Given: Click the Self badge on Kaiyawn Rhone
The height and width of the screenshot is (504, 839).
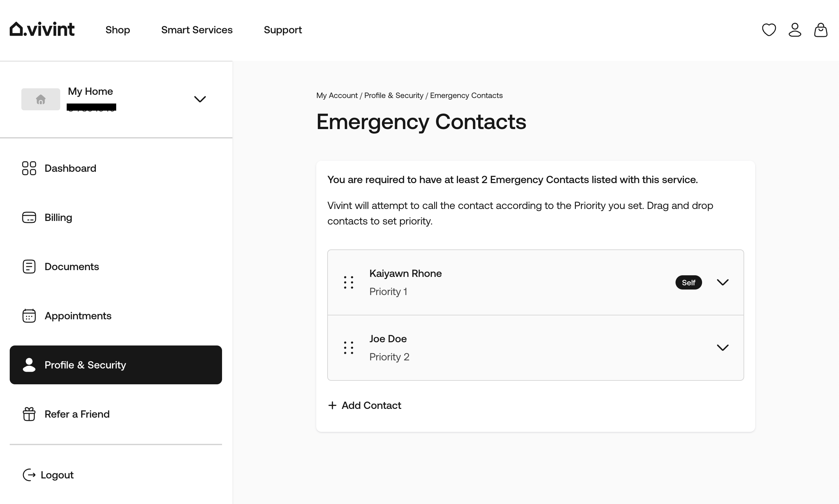Looking at the screenshot, I should (688, 282).
